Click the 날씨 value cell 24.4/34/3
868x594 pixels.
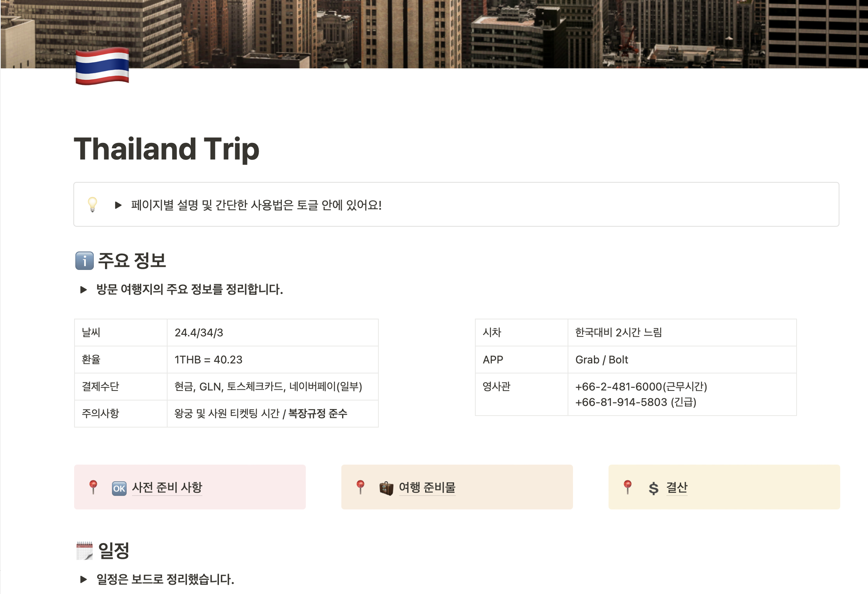point(199,333)
